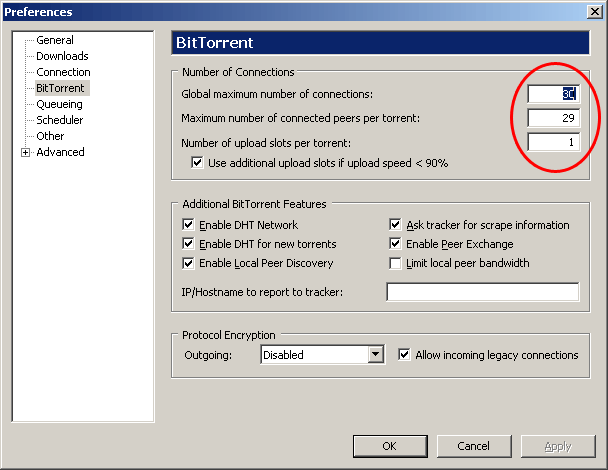The width and height of the screenshot is (608, 470).
Task: Toggle the Enable Peer Exchange checkbox
Action: pos(395,244)
